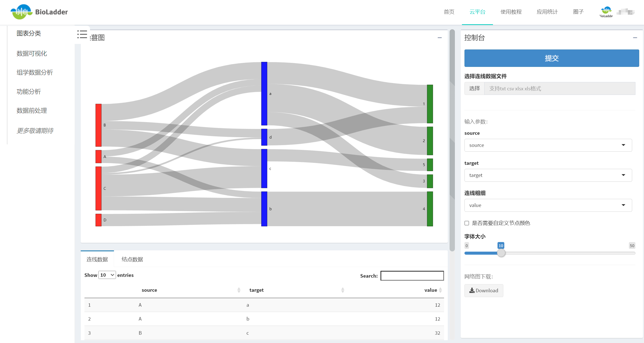Sort table by source column arrows
The height and width of the screenshot is (343, 644).
[239, 290]
